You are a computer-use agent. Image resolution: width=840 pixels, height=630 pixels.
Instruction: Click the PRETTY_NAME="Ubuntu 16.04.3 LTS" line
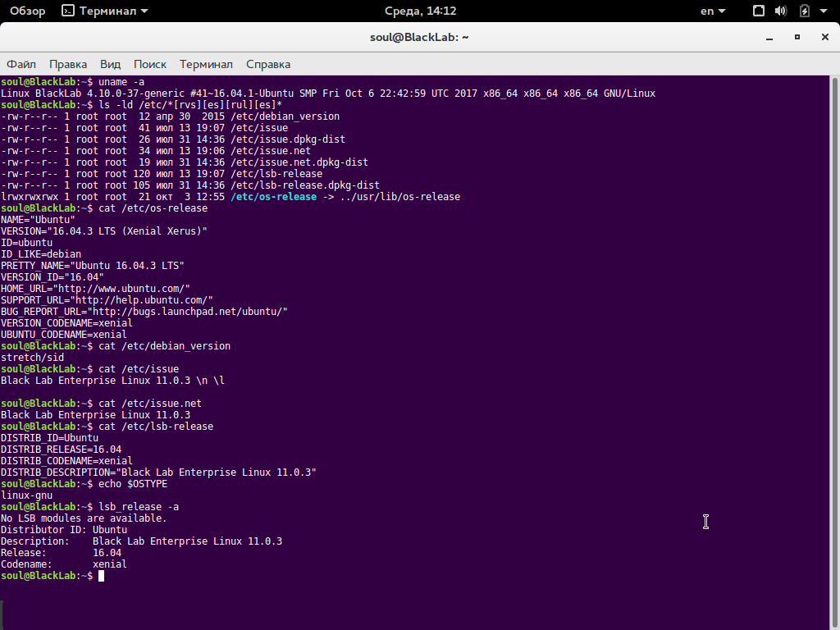pos(93,266)
